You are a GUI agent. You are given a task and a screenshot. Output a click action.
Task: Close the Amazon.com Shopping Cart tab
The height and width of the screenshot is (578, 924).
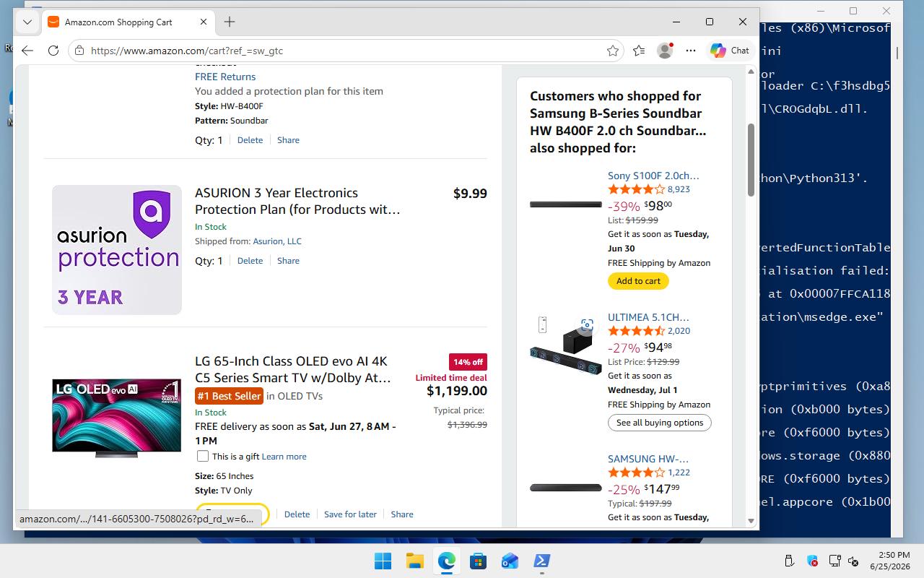[x=204, y=22]
